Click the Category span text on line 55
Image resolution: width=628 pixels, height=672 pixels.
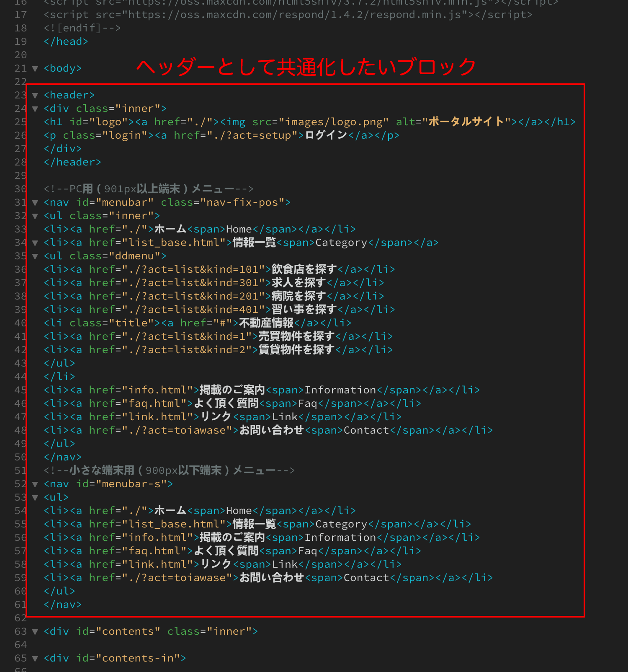pos(341,524)
